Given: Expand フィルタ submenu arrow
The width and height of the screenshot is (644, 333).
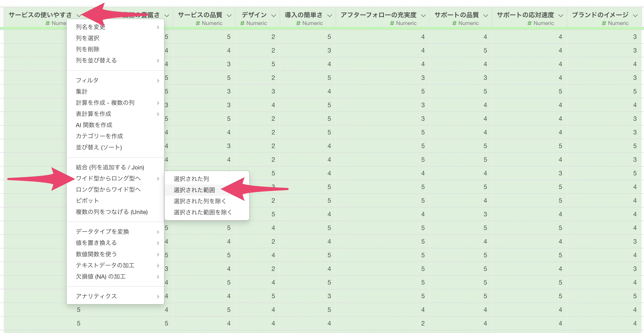Looking at the screenshot, I should pyautogui.click(x=158, y=81).
